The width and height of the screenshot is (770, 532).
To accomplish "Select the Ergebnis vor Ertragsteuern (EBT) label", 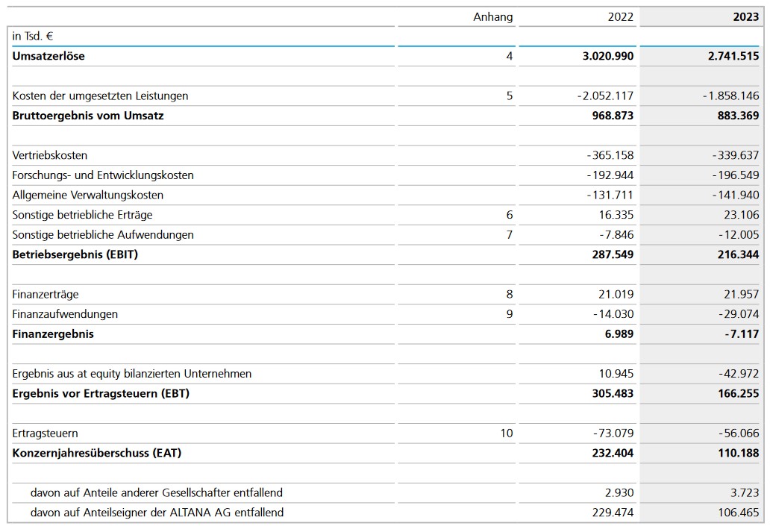I will point(101,393).
